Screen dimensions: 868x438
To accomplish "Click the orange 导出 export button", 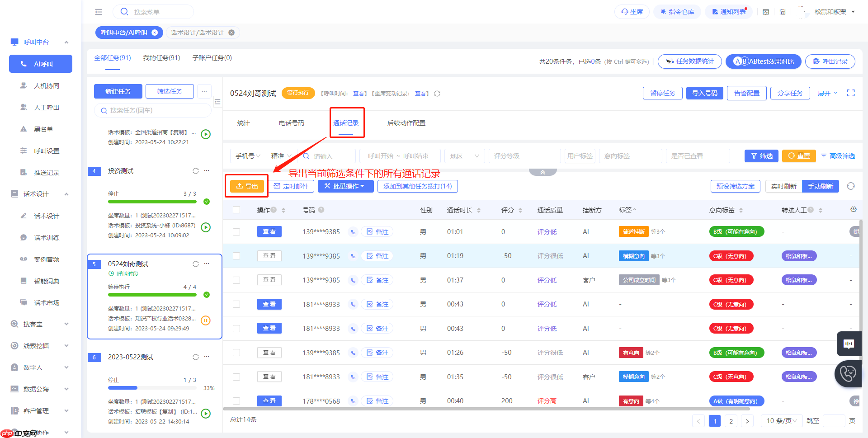I will 247,186.
